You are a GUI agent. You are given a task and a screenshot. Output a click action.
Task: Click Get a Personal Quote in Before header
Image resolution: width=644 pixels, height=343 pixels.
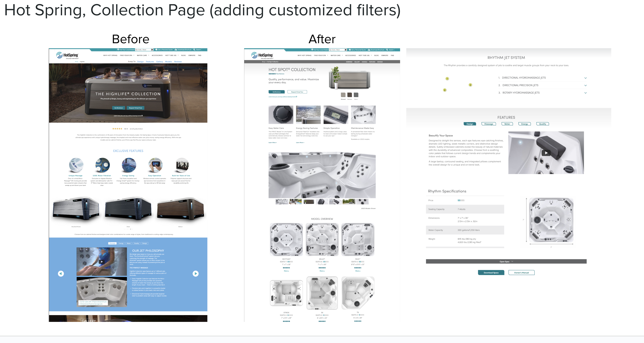(164, 49)
